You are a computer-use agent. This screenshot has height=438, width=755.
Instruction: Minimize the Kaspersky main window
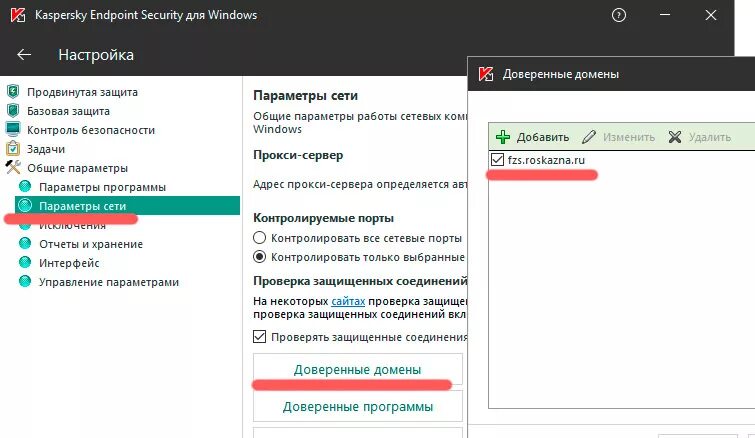665,15
